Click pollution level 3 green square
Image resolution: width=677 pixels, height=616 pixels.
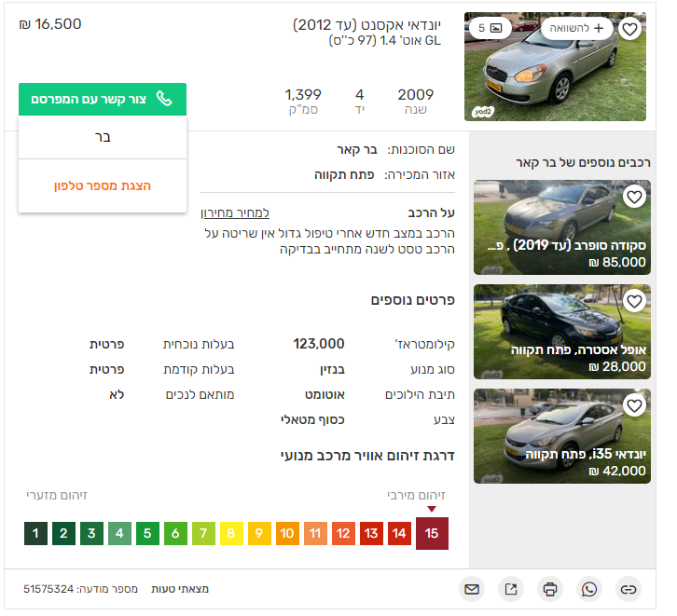point(91,534)
